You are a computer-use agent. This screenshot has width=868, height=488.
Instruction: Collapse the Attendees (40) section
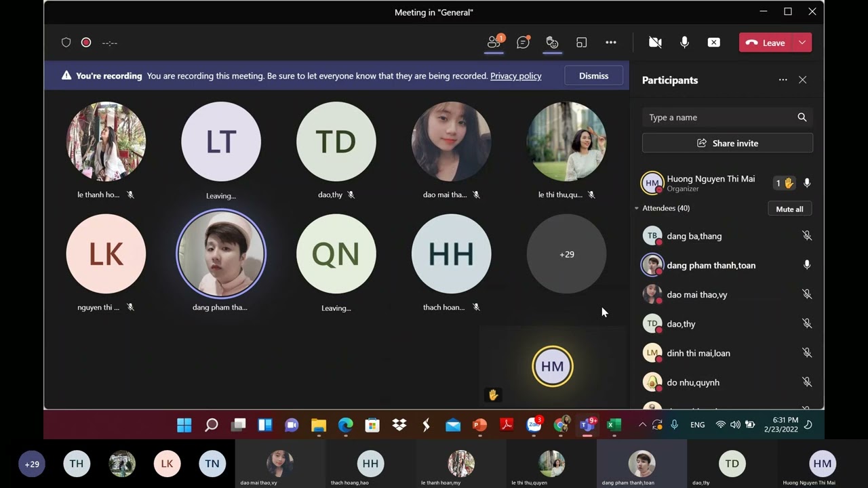point(636,208)
